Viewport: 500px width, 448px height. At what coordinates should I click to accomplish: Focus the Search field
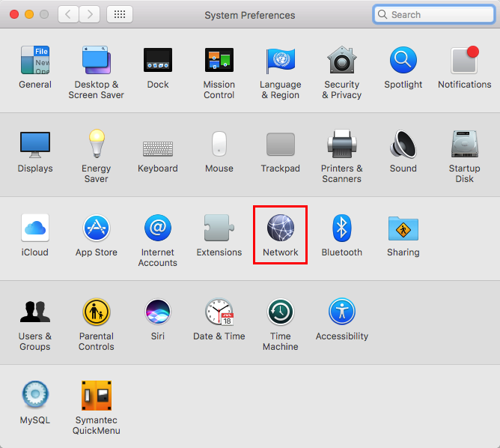tap(433, 15)
